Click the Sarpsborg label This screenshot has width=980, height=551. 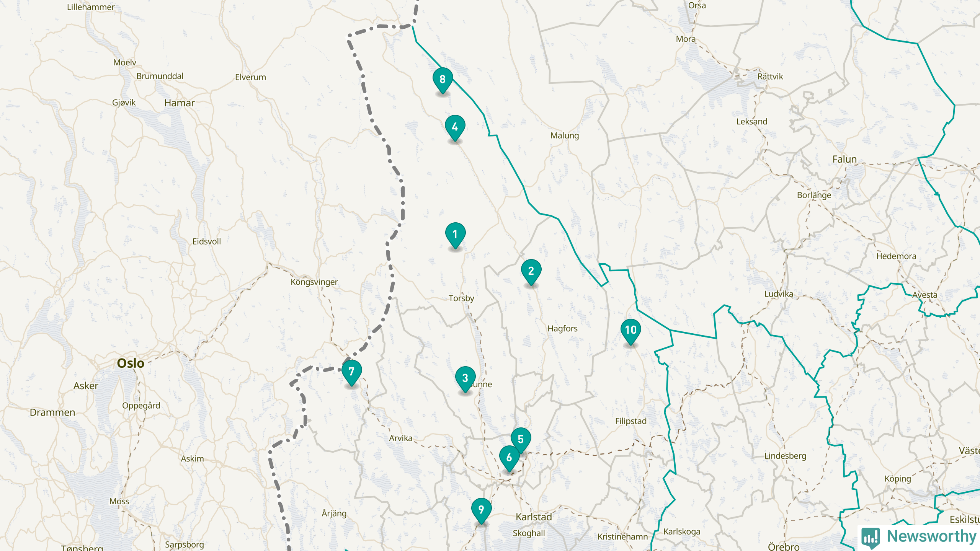coord(184,544)
